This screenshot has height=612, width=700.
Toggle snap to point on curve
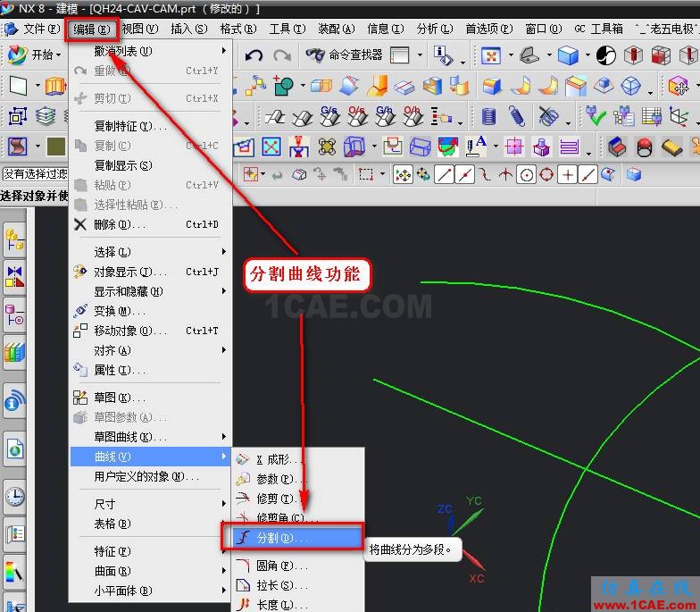point(587,175)
